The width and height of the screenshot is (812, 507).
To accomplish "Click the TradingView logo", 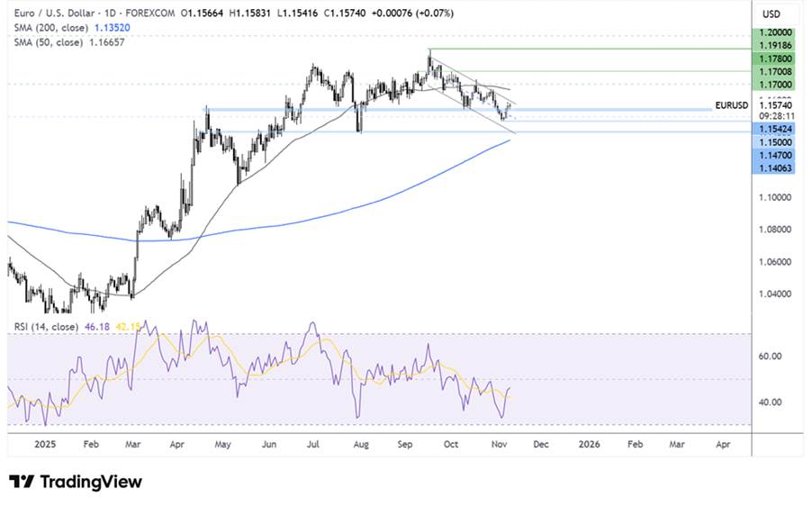I will coord(76,482).
